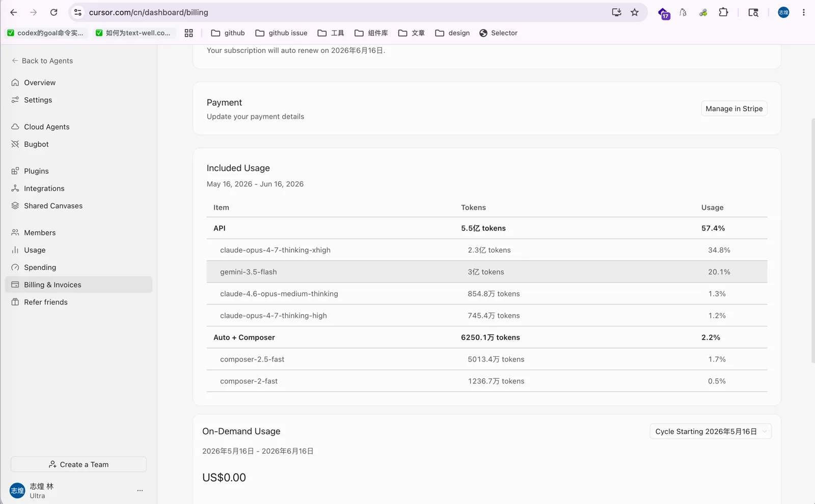Image resolution: width=815 pixels, height=504 pixels.
Task: Open the github issue bookmark folder
Action: 282,33
